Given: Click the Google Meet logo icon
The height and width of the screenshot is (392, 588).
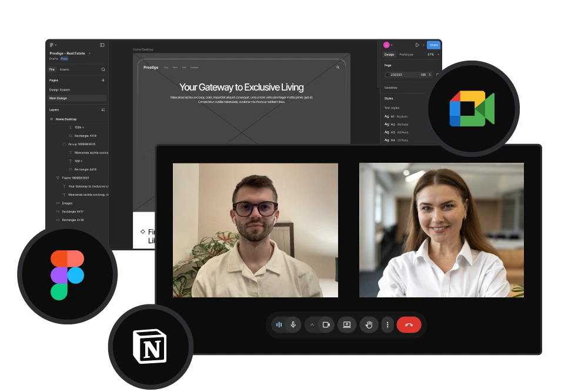Looking at the screenshot, I should coord(472,109).
